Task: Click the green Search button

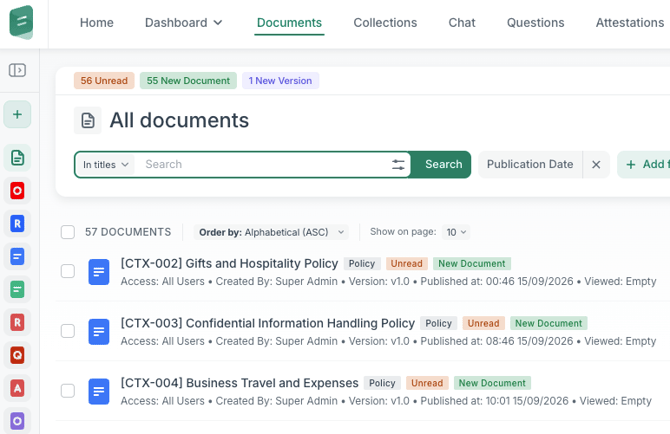Action: pyautogui.click(x=441, y=164)
